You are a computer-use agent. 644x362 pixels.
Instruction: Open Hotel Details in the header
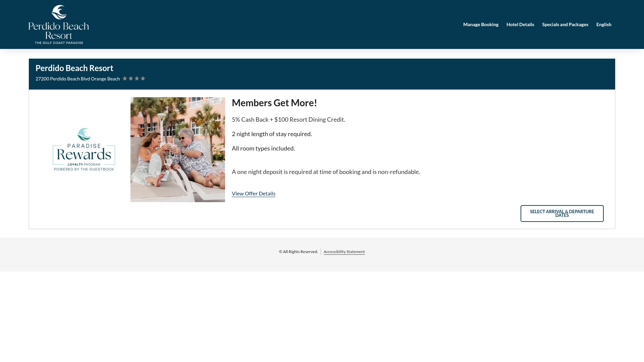click(520, 24)
